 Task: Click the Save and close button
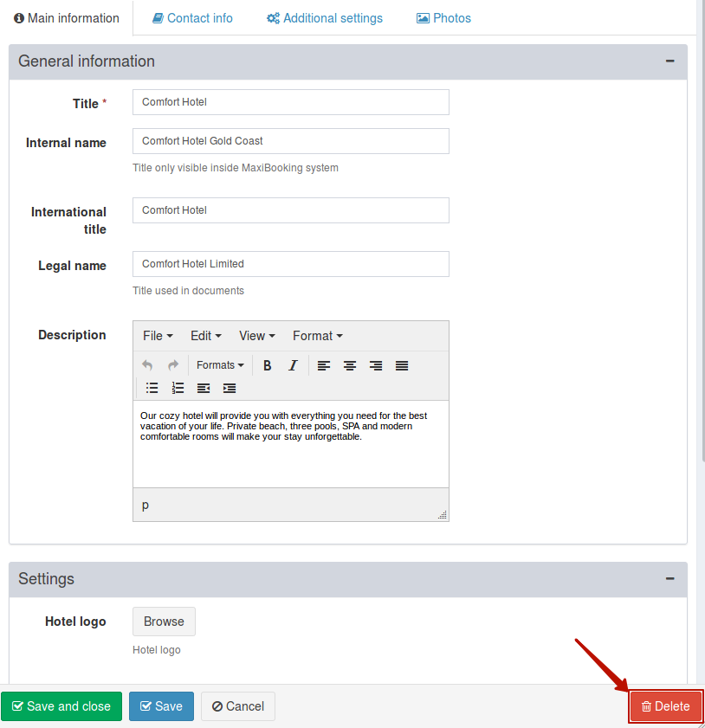coord(61,706)
